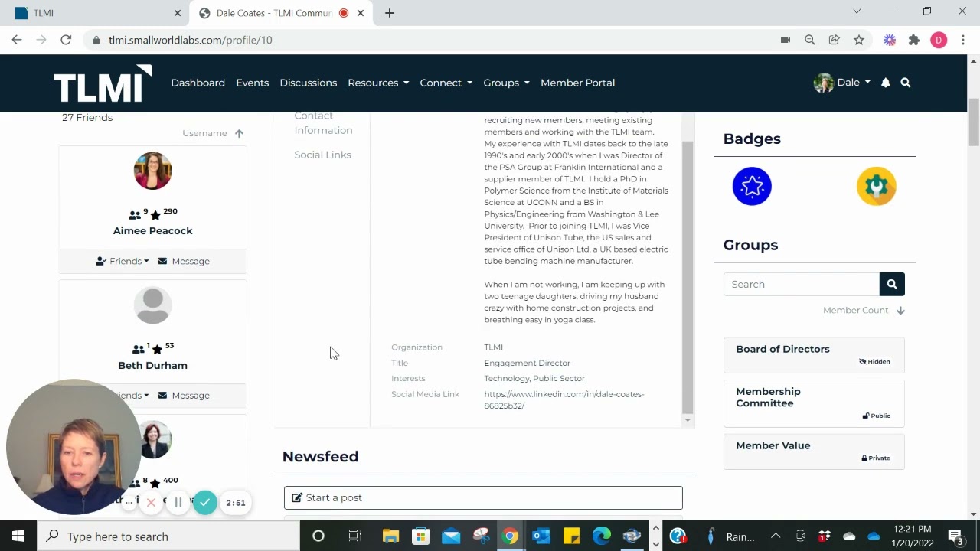The image size is (980, 551).
Task: Open the Resources menu
Action: point(378,83)
